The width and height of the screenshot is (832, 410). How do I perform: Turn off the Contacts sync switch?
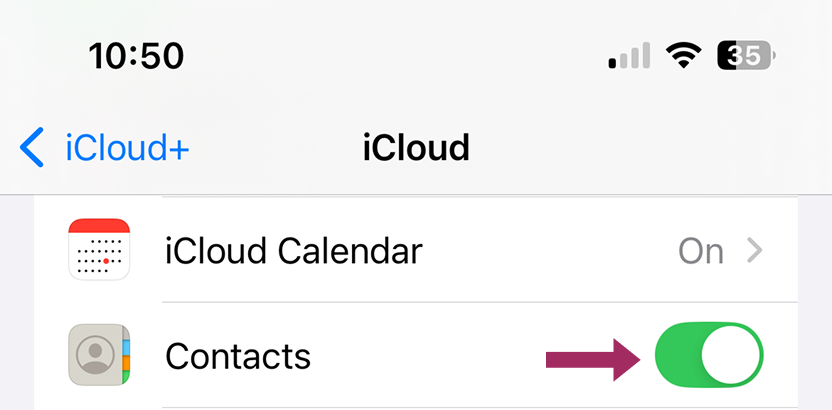708,356
